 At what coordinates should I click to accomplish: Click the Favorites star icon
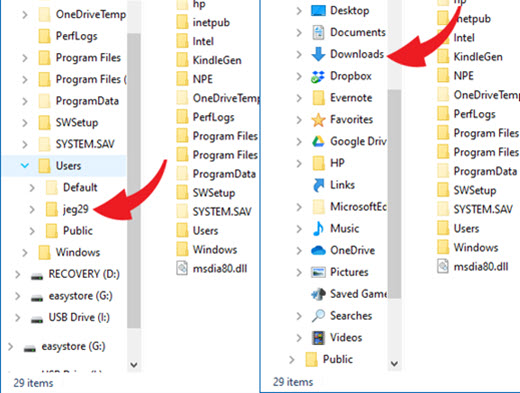coord(318,120)
